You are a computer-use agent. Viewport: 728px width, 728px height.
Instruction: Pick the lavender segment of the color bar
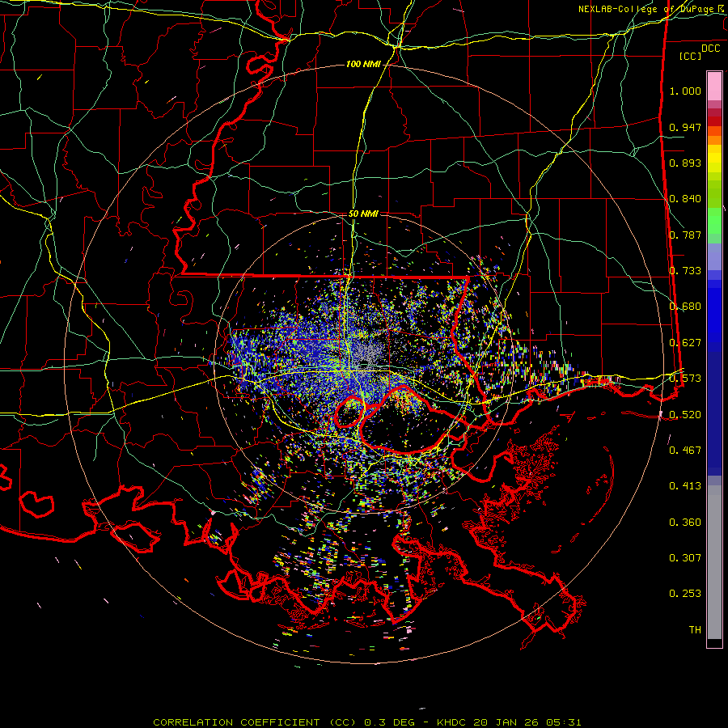tap(714, 256)
